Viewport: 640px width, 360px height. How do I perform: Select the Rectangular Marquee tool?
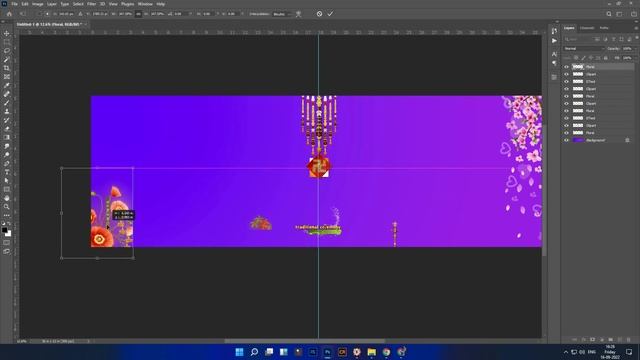coord(7,42)
